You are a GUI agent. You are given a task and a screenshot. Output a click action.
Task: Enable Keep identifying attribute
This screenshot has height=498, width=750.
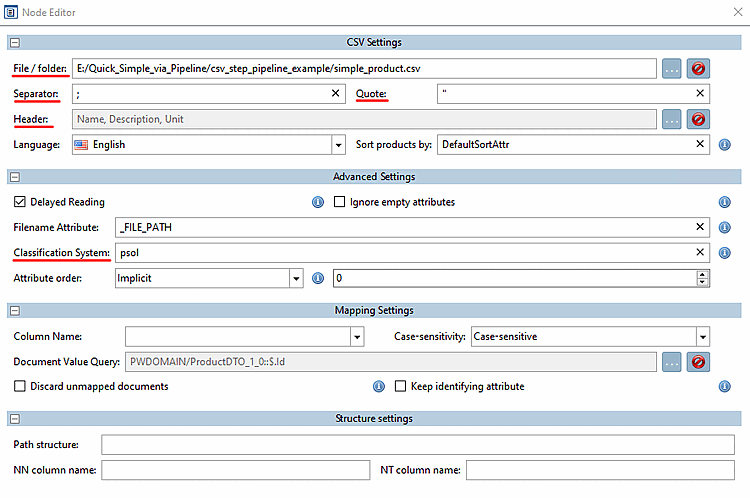pyautogui.click(x=400, y=386)
